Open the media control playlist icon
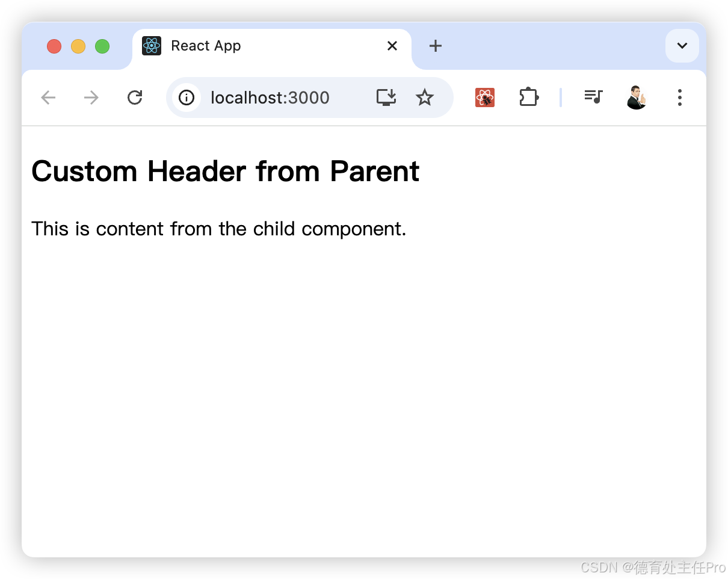Viewport: 728px width, 579px height. pos(593,96)
